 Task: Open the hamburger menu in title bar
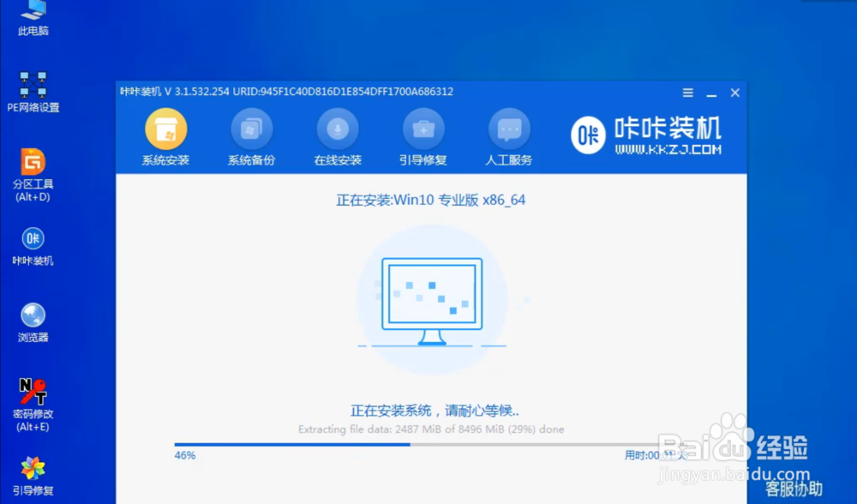(688, 93)
